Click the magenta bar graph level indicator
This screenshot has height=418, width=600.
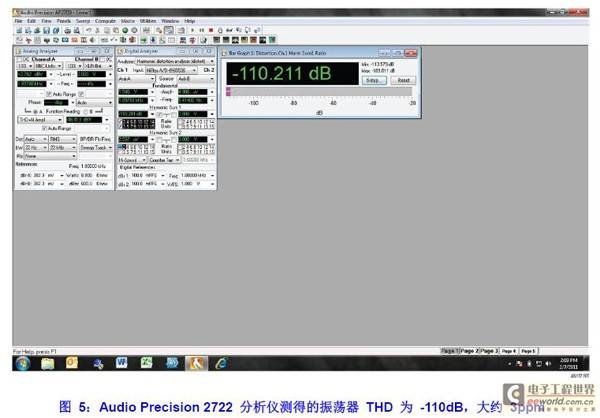[x=228, y=91]
